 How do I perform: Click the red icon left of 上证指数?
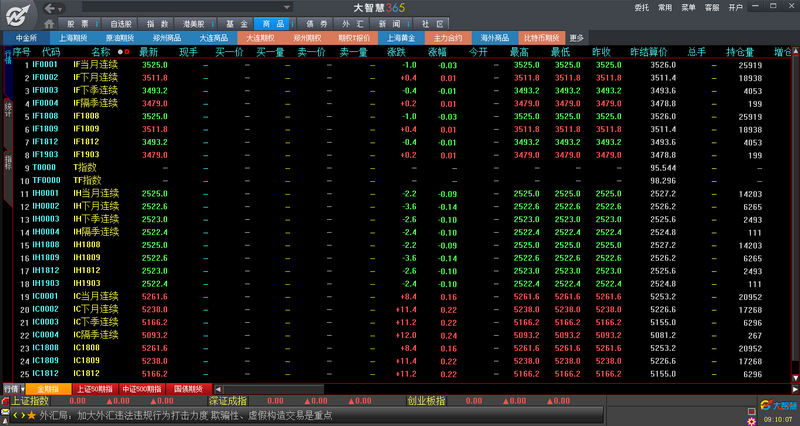(x=5, y=401)
